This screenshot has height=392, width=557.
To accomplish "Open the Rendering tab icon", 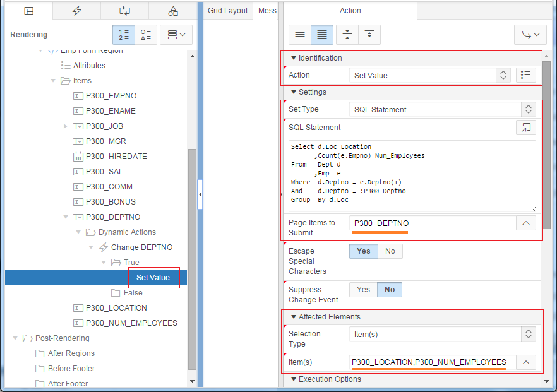I will [x=29, y=11].
